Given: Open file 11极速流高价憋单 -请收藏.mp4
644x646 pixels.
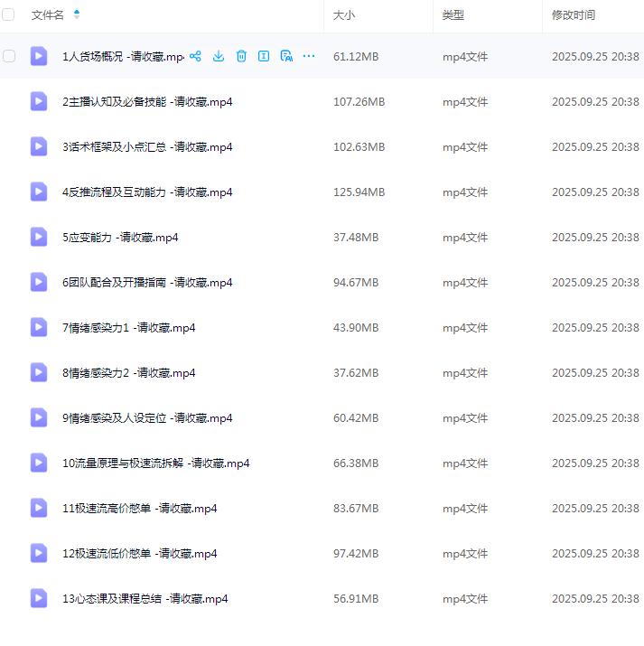Looking at the screenshot, I should (x=140, y=509).
